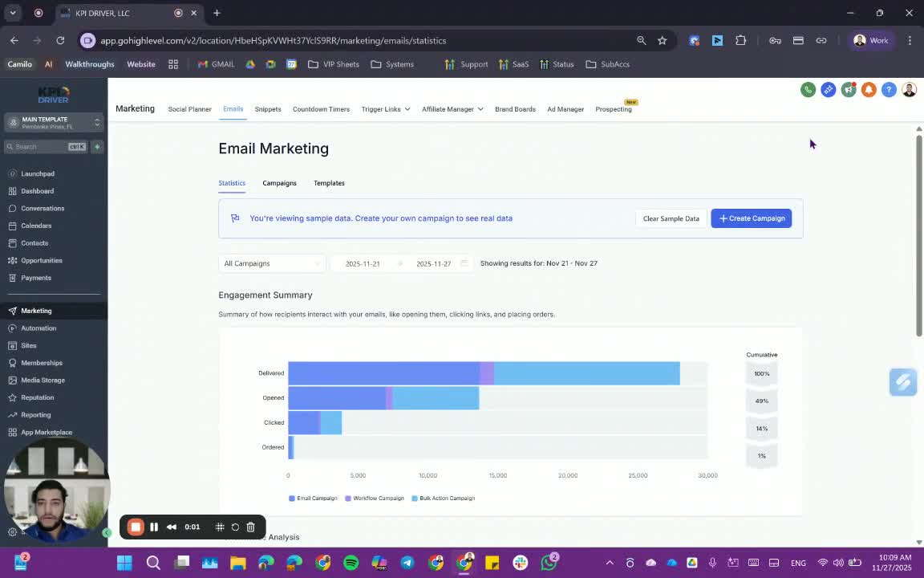Switch to the Templates tab

coord(329,183)
